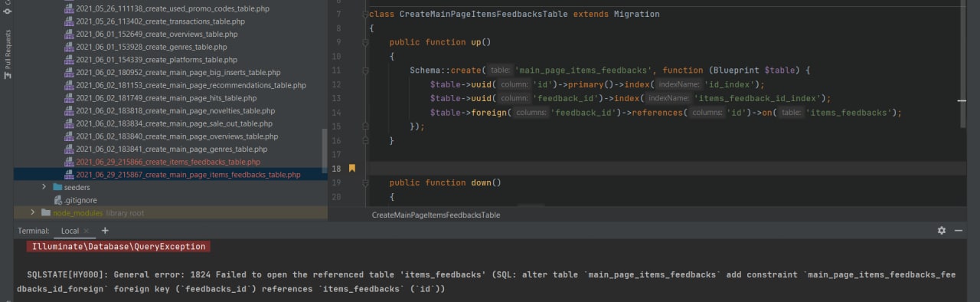This screenshot has height=302, width=980.
Task: Open create_main_page_novelties_table.php
Action: [176, 110]
